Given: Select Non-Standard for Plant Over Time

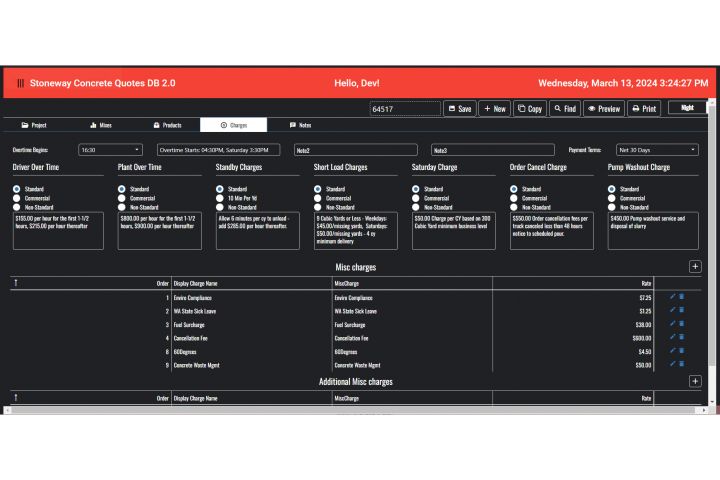Looking at the screenshot, I should click(x=122, y=207).
